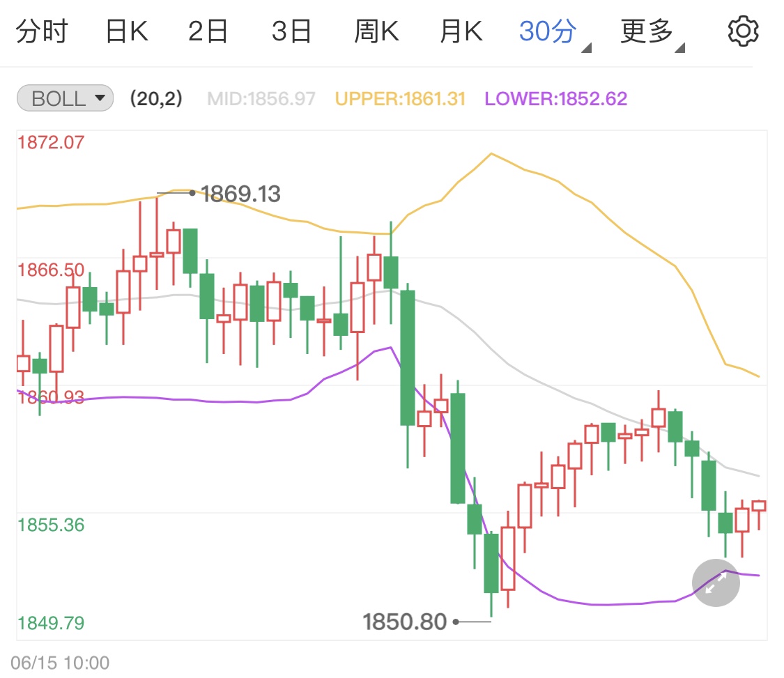Click the peak of the yellow upper band
The height and width of the screenshot is (678, 784).
pos(491,153)
